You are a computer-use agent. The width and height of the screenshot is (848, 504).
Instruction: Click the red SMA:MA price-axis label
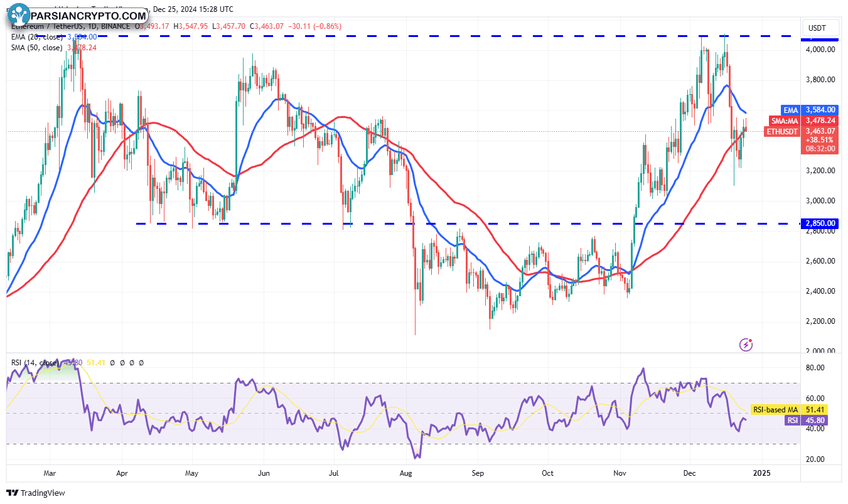[x=783, y=121]
